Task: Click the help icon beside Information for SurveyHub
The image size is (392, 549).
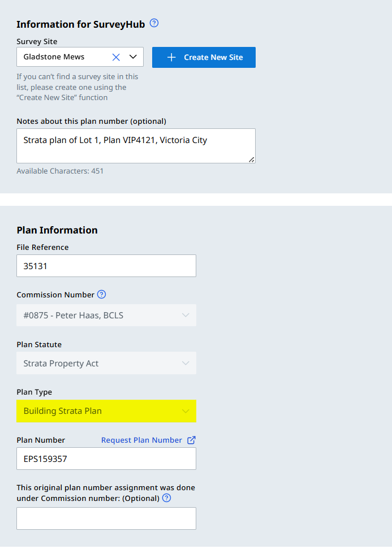Action: coord(154,24)
